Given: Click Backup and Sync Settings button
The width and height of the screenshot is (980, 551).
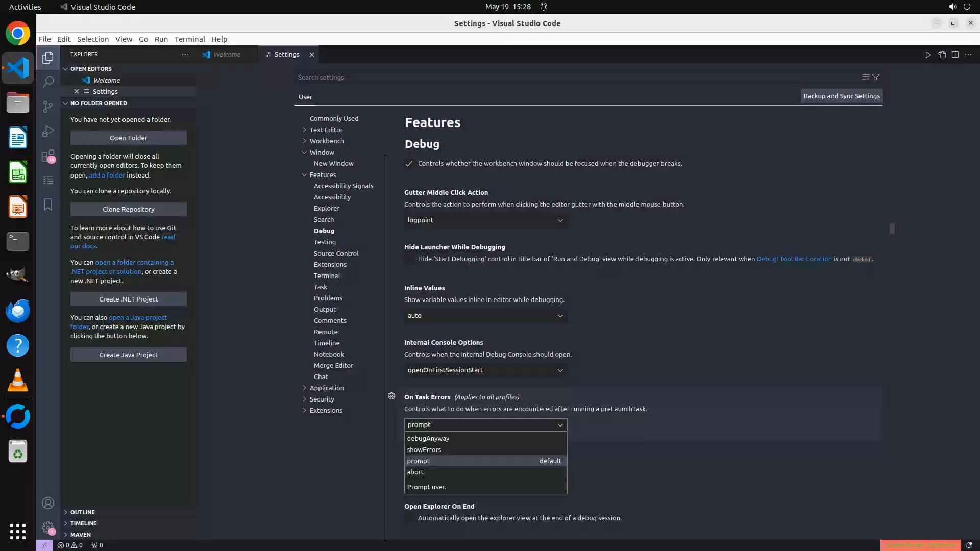Looking at the screenshot, I should [841, 96].
